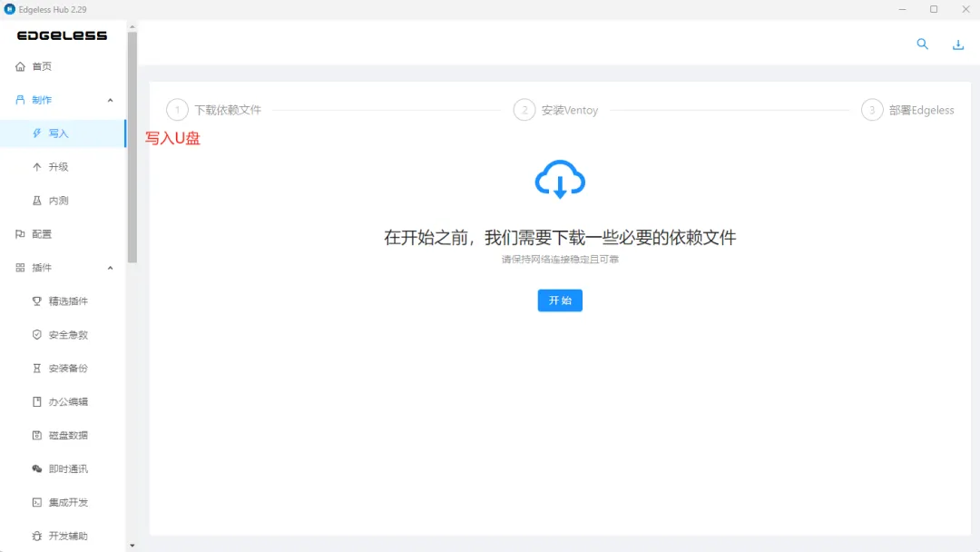The width and height of the screenshot is (980, 552).
Task: Click the up-arrow icon for 升级
Action: coord(37,167)
